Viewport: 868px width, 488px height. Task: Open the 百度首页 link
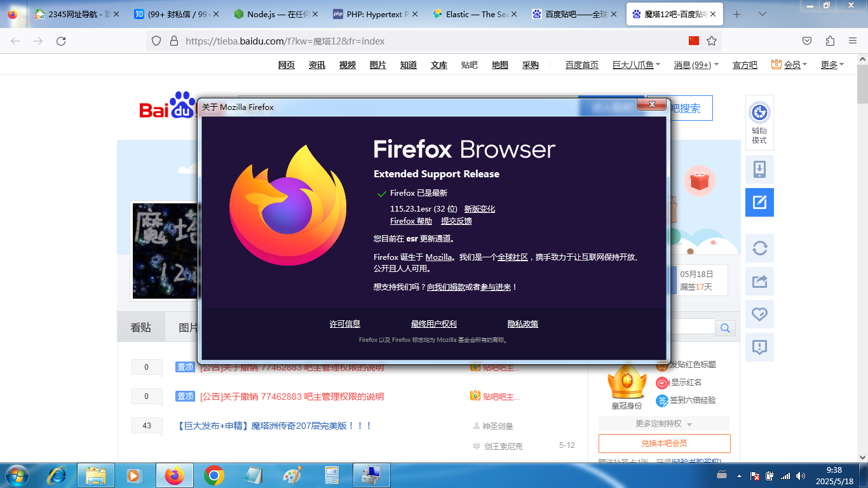[582, 65]
